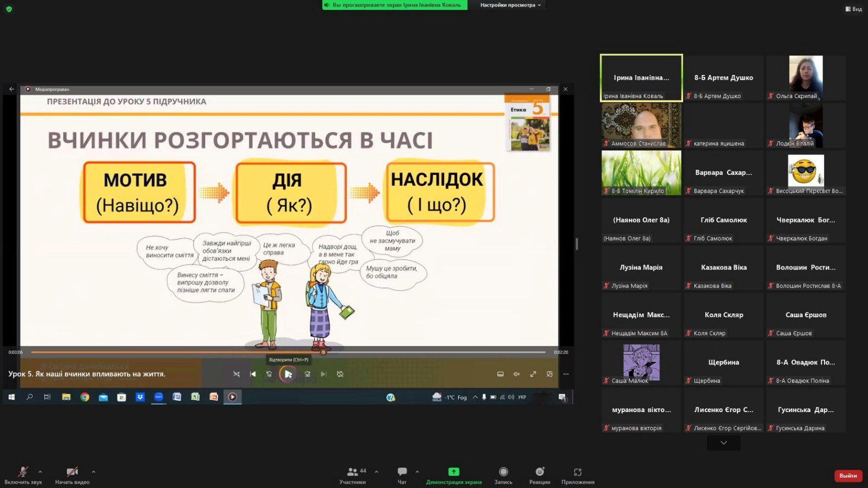Click the Гліб Самолюк participant tile
This screenshot has width=868, height=488.
click(724, 220)
